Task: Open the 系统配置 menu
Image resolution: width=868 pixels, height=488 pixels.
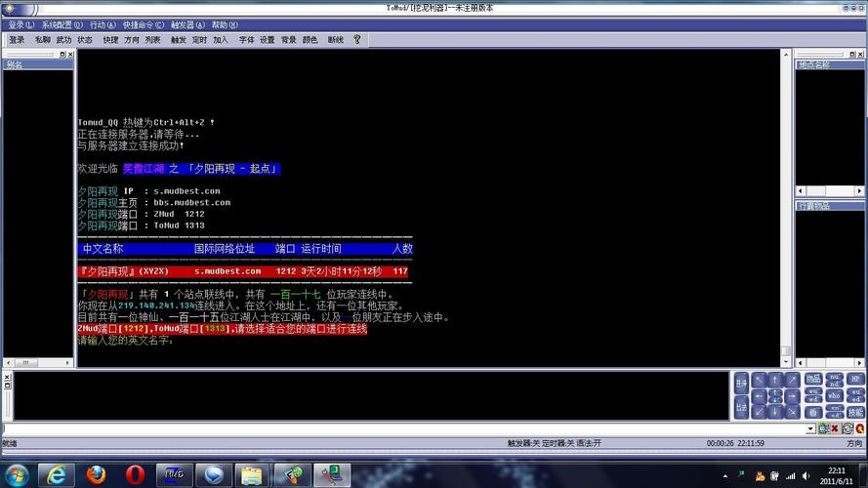Action: coord(62,24)
